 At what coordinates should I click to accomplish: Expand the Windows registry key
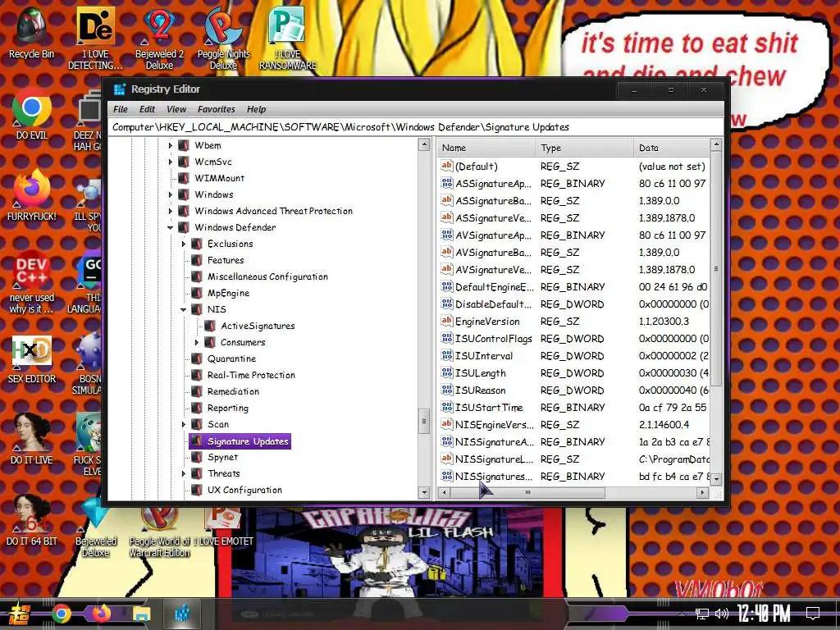tap(171, 194)
